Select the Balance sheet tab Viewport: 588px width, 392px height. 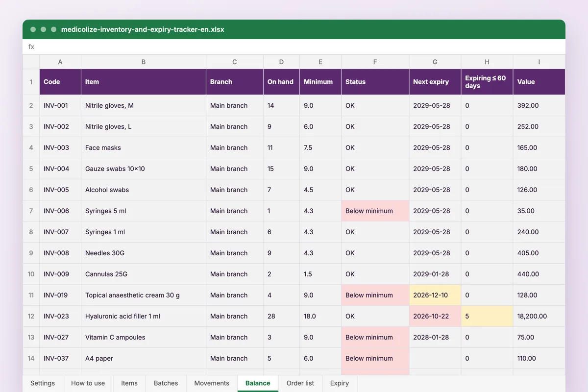258,383
